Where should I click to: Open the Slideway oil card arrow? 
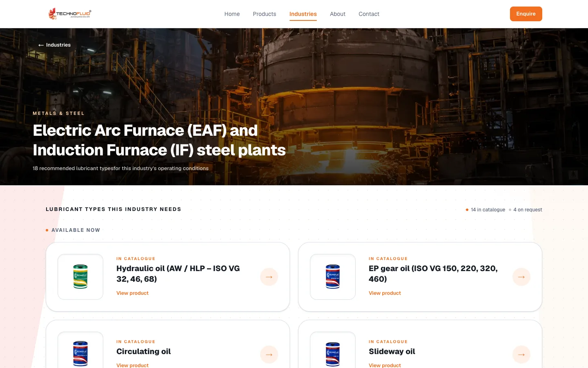point(521,355)
